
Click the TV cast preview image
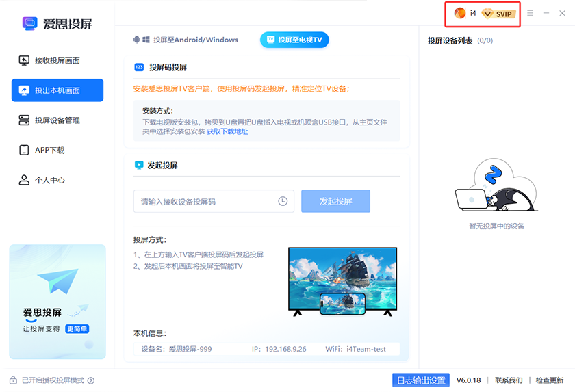342,281
